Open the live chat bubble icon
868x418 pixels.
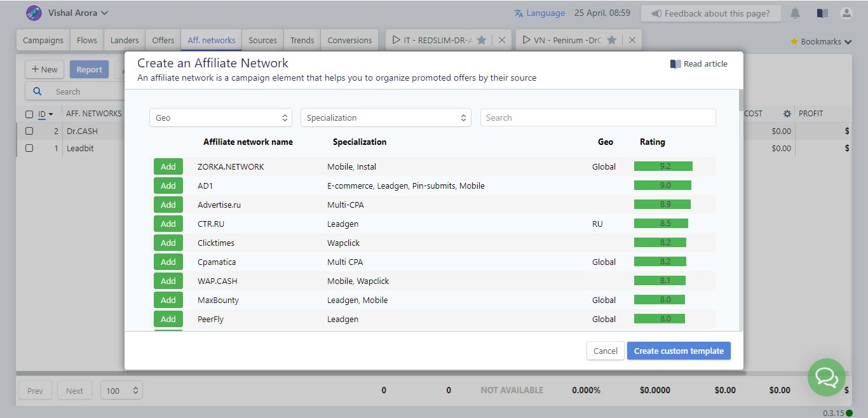[826, 377]
